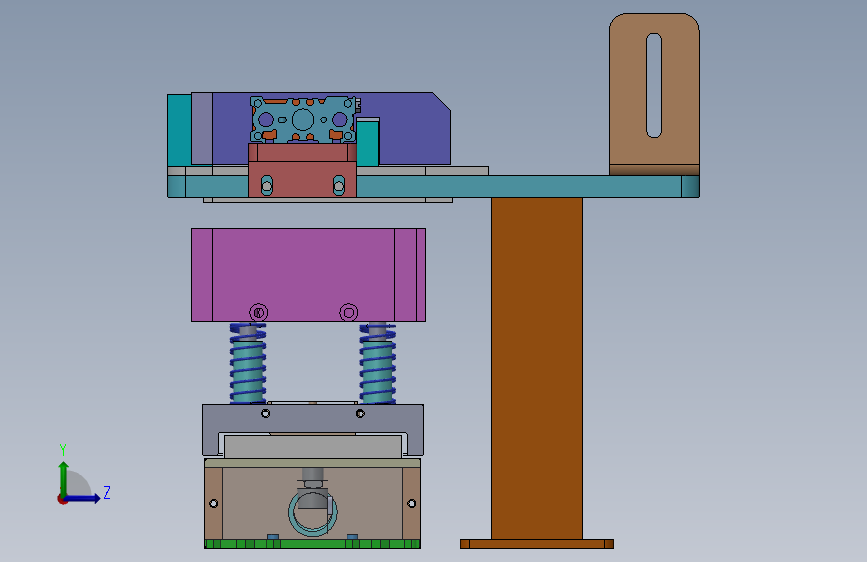Click the left slotted hole in red block

click(267, 185)
